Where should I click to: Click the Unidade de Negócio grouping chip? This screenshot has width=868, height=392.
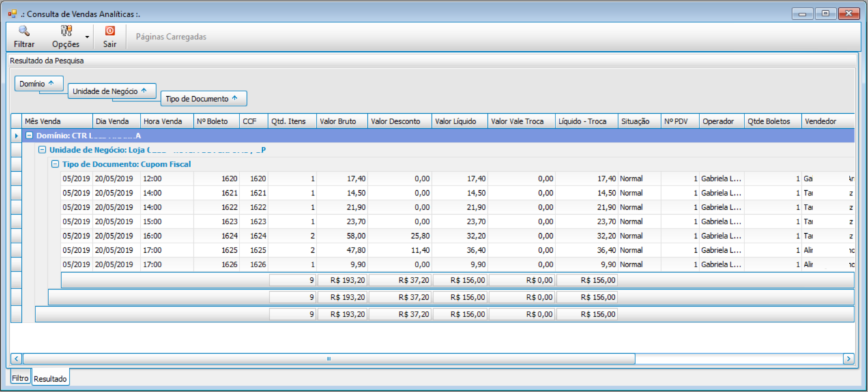(x=112, y=91)
